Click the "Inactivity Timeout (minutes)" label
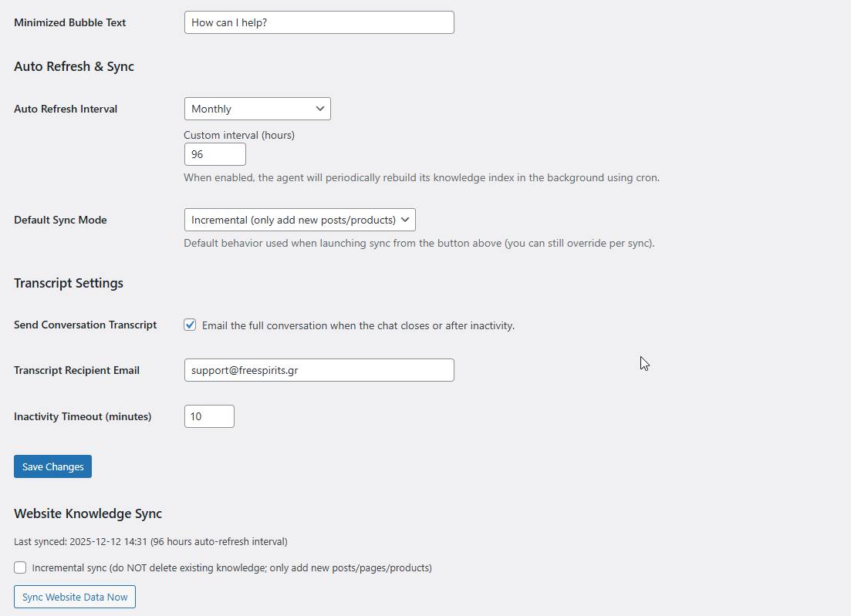Viewport: 851px width, 616px height. (83, 416)
